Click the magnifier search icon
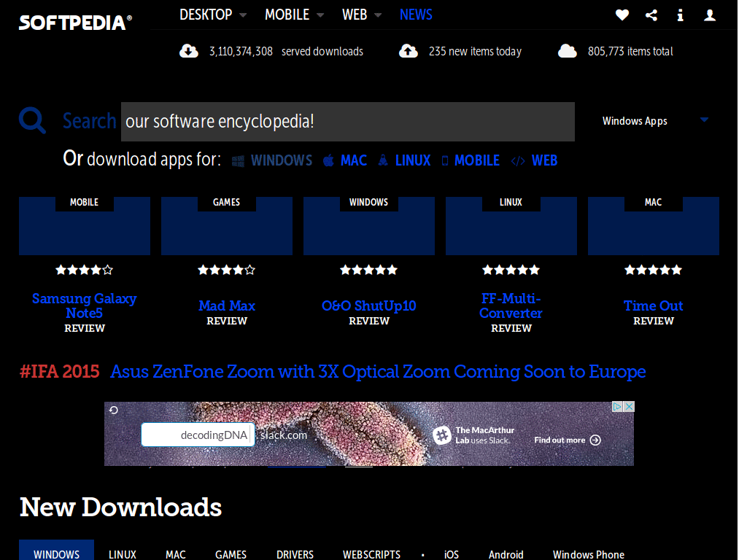 (31, 120)
